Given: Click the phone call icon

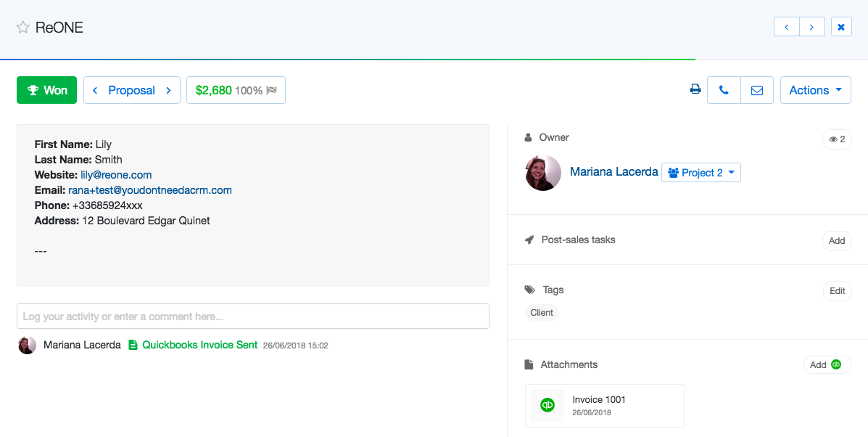Looking at the screenshot, I should (724, 90).
